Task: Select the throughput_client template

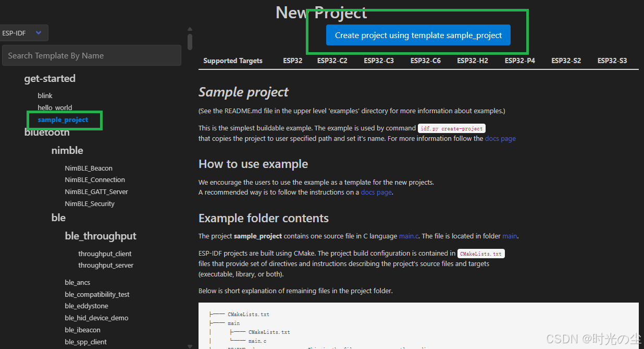Action: click(105, 254)
